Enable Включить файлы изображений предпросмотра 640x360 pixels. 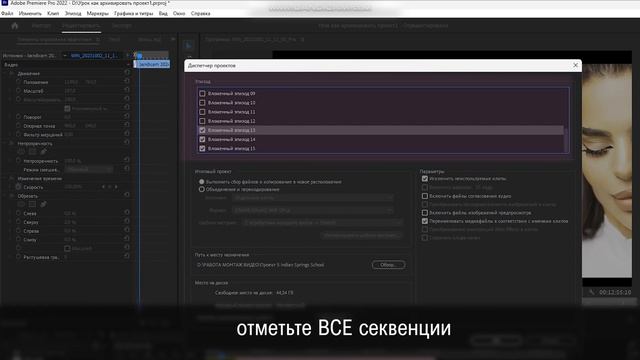tap(425, 213)
